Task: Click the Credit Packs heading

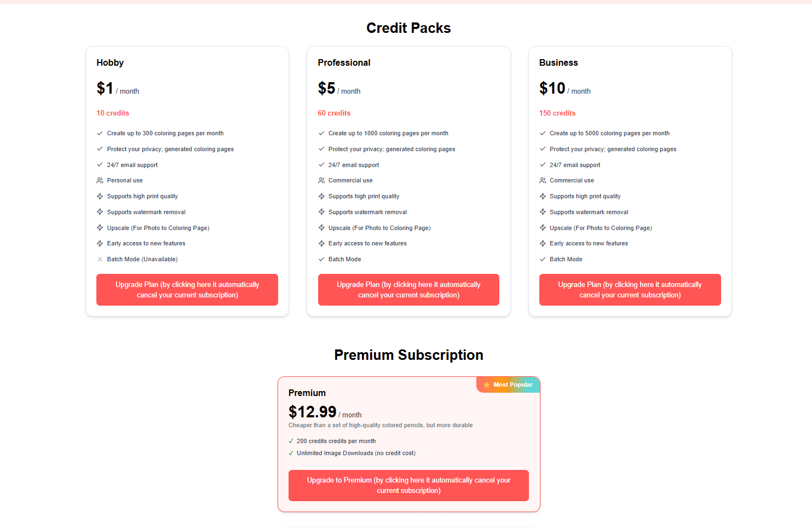Action: [x=408, y=28]
